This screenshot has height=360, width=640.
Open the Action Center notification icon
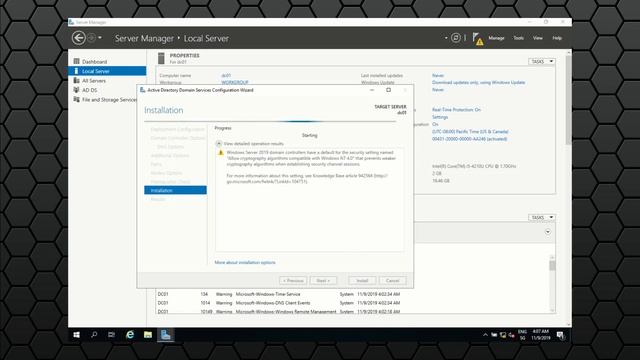click(560, 335)
